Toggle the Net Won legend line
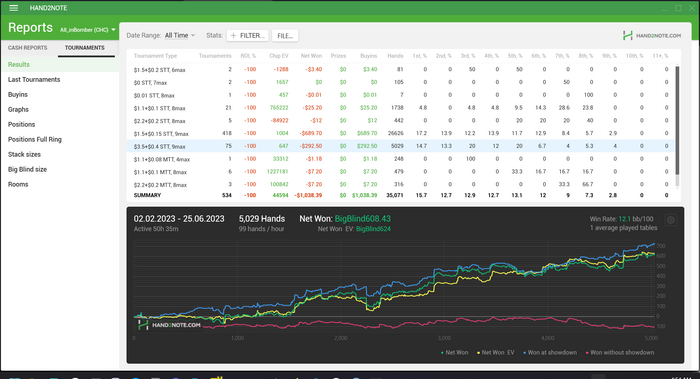Screen dimensions: 700x379 [454, 353]
